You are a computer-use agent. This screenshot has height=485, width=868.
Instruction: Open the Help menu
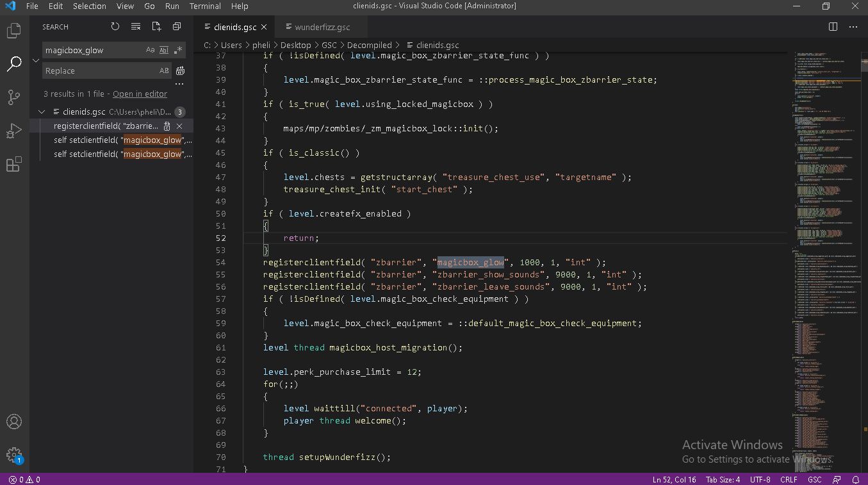[x=240, y=6]
